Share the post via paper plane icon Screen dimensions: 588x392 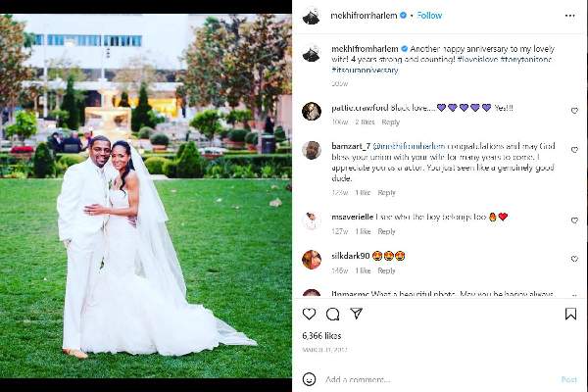(x=357, y=314)
